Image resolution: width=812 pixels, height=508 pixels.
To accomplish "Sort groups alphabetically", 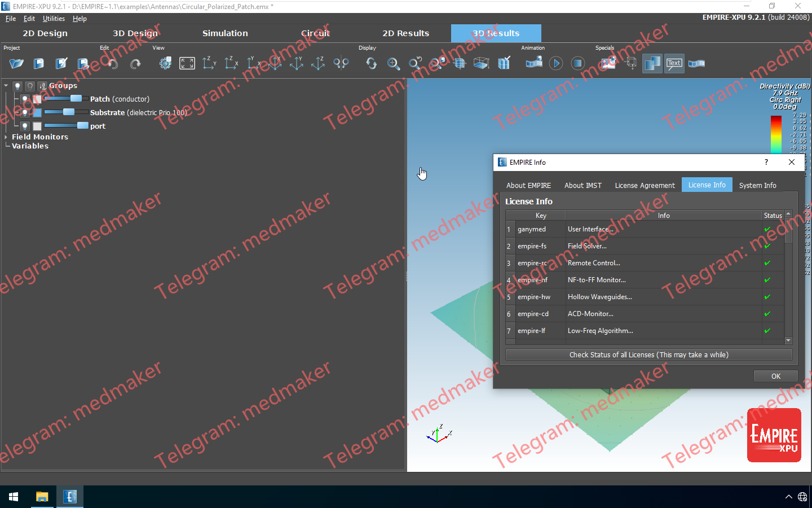I will (x=42, y=86).
